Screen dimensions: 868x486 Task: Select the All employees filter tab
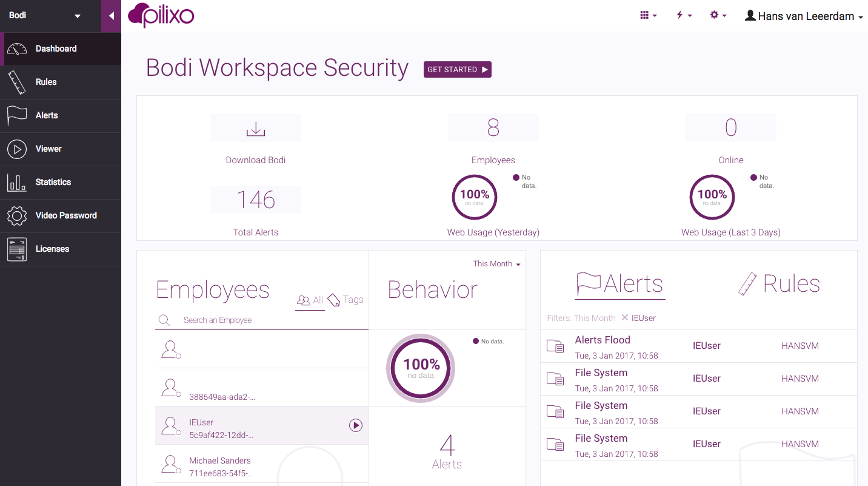tap(310, 300)
